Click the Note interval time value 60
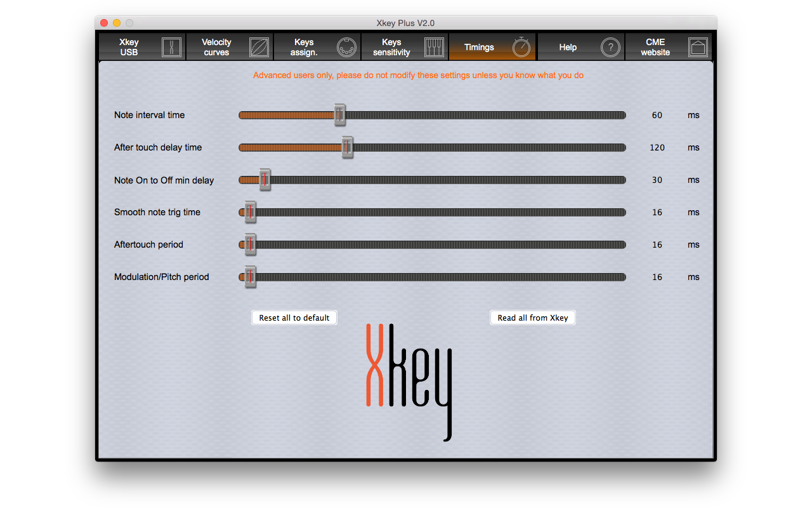Screen dimensions: 812x508 pos(657,116)
